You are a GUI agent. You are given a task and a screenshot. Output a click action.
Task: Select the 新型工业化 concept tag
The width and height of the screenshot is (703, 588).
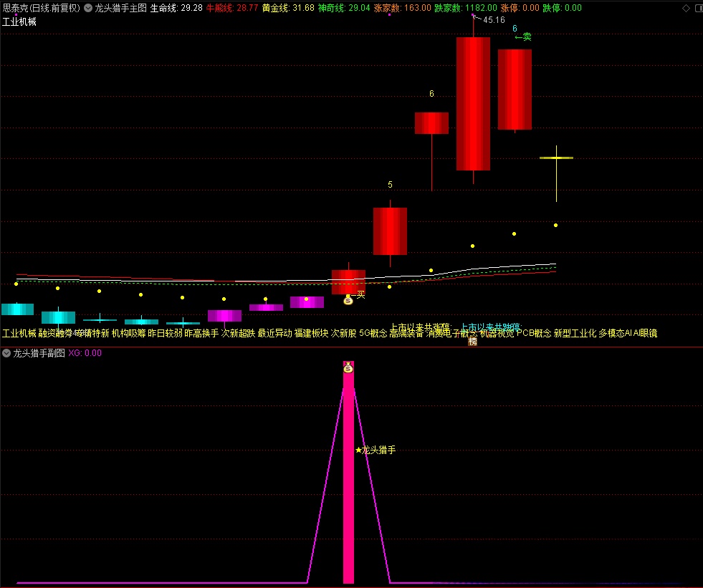(x=575, y=333)
